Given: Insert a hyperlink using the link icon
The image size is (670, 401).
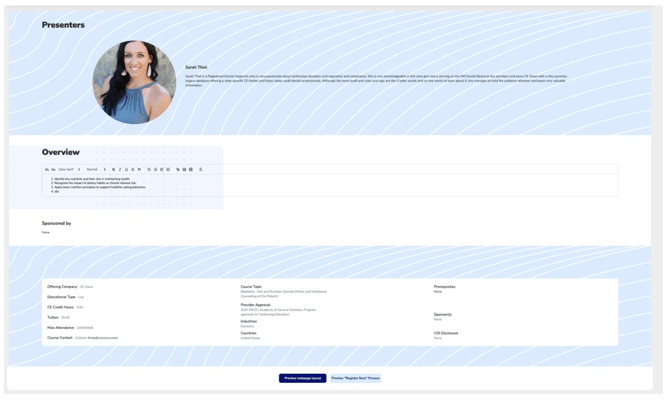Looking at the screenshot, I should point(178,170).
